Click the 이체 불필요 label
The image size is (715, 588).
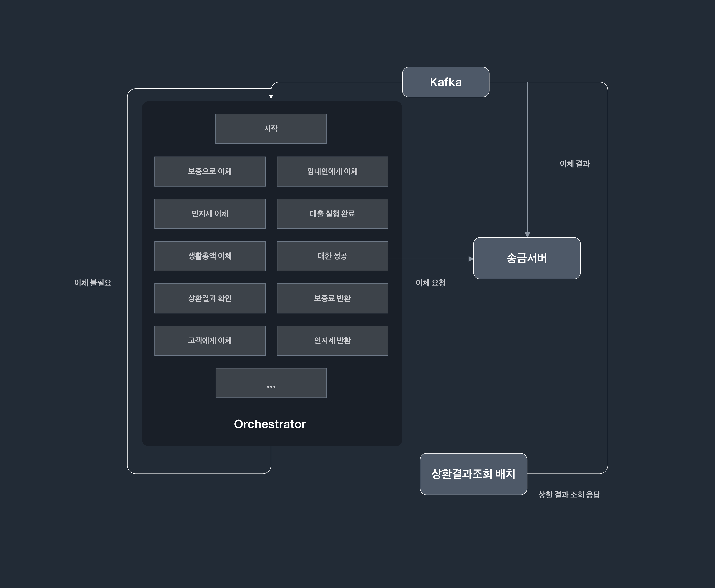[93, 283]
